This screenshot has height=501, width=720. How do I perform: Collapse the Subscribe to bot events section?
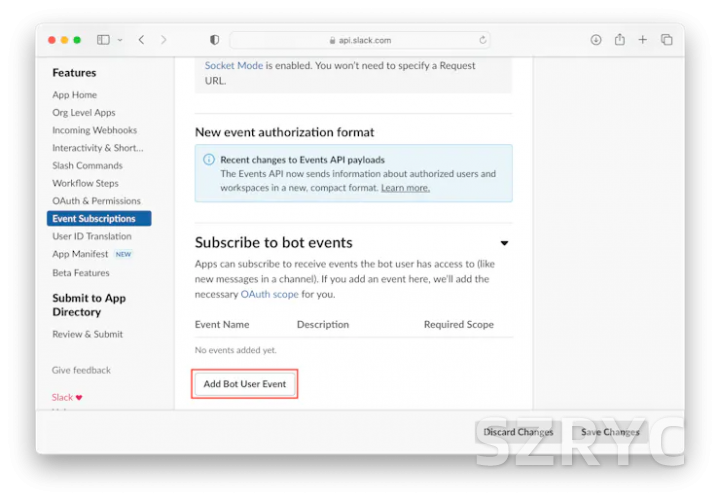[504, 243]
